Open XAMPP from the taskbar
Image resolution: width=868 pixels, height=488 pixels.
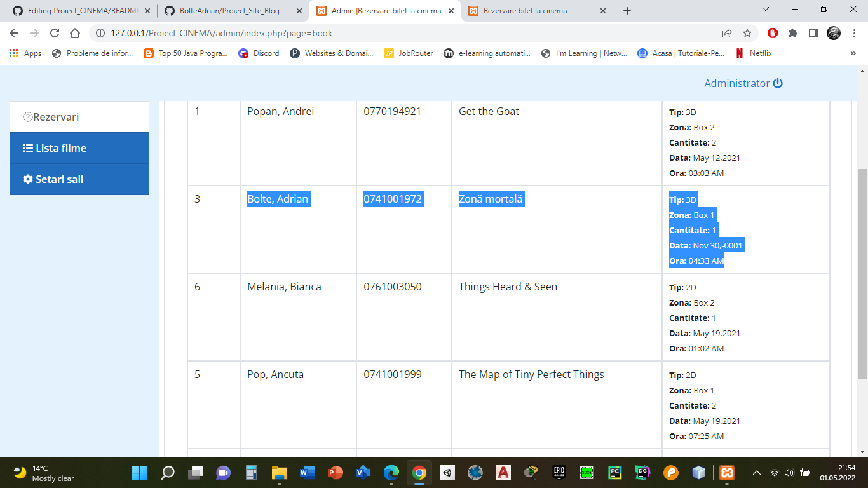pyautogui.click(x=727, y=473)
